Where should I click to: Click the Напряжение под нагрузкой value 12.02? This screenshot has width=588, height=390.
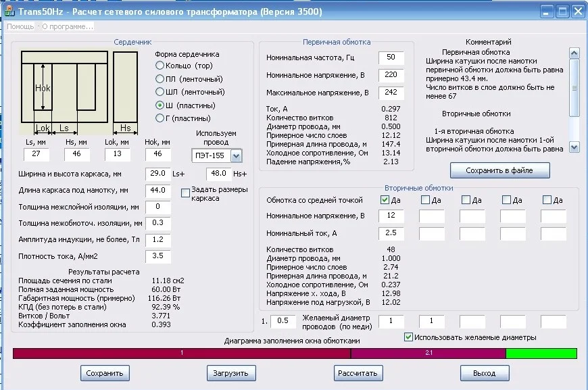[391, 302]
